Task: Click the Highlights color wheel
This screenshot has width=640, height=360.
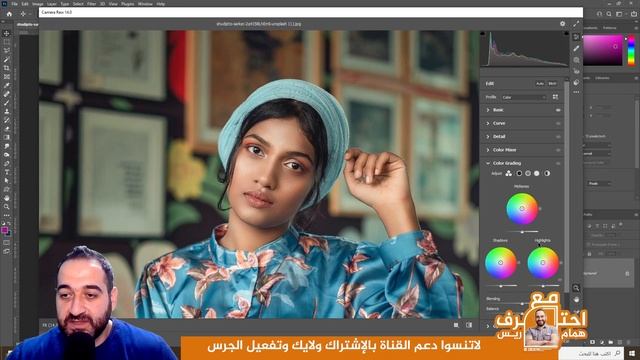Action: coord(543,263)
